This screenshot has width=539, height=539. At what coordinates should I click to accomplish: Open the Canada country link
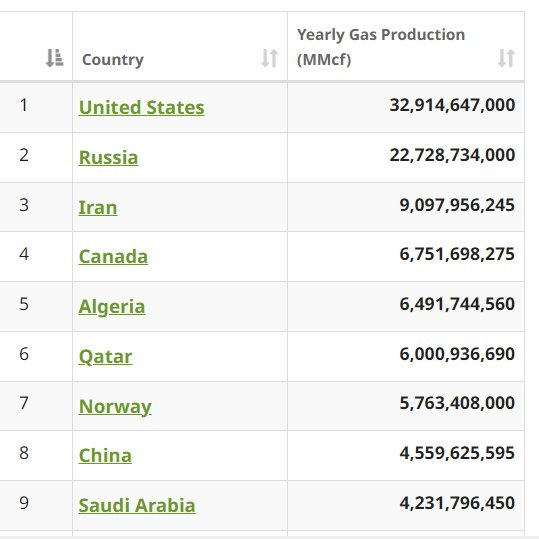point(113,256)
